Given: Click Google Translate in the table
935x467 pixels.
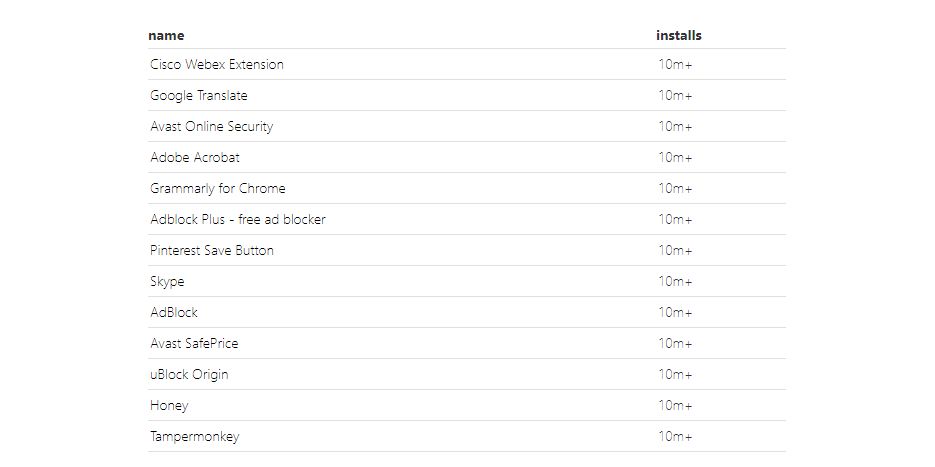Looking at the screenshot, I should click(x=199, y=95).
